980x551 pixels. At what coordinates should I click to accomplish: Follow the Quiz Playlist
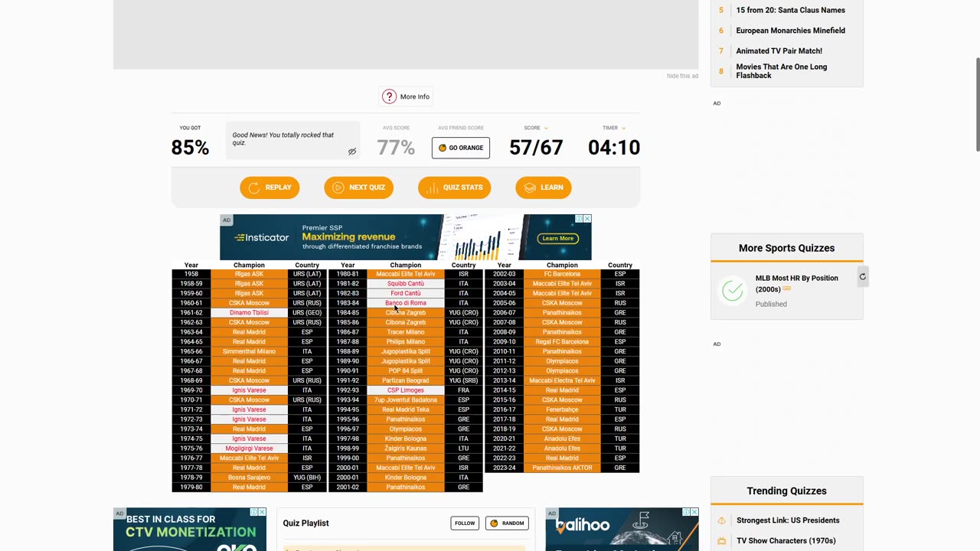pyautogui.click(x=465, y=523)
